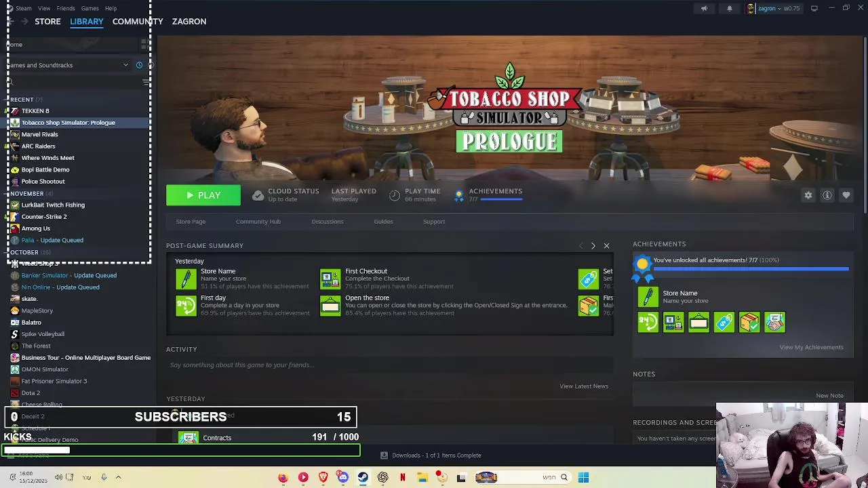
Task: Go to the COMMUNITY tab
Action: [x=138, y=22]
